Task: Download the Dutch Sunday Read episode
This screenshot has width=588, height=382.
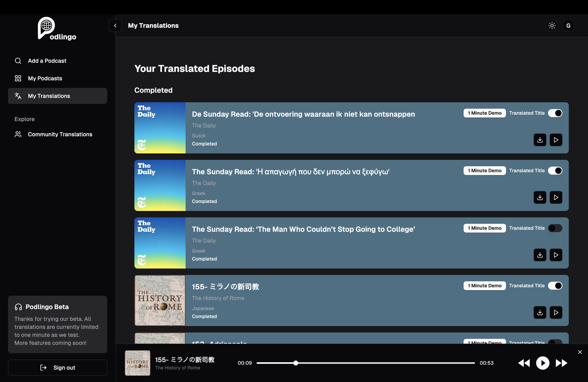Action: pyautogui.click(x=540, y=140)
